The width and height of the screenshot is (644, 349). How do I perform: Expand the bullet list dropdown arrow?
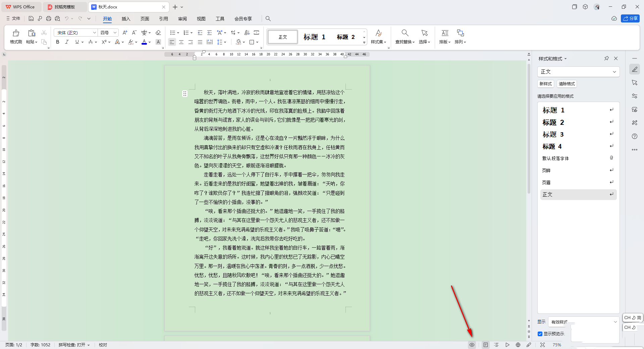178,33
